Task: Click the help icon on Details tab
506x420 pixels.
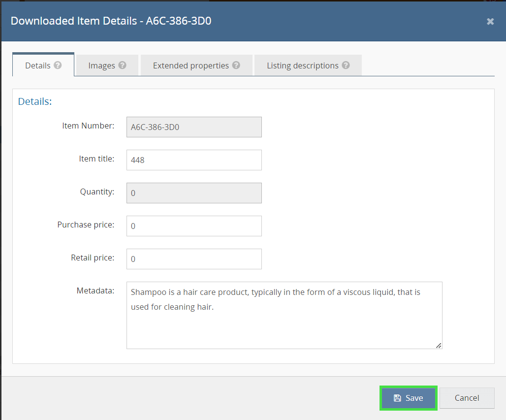Action: 58,65
